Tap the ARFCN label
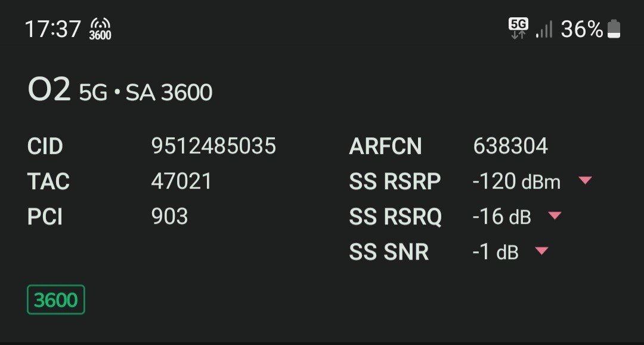The image size is (644, 345). click(385, 146)
